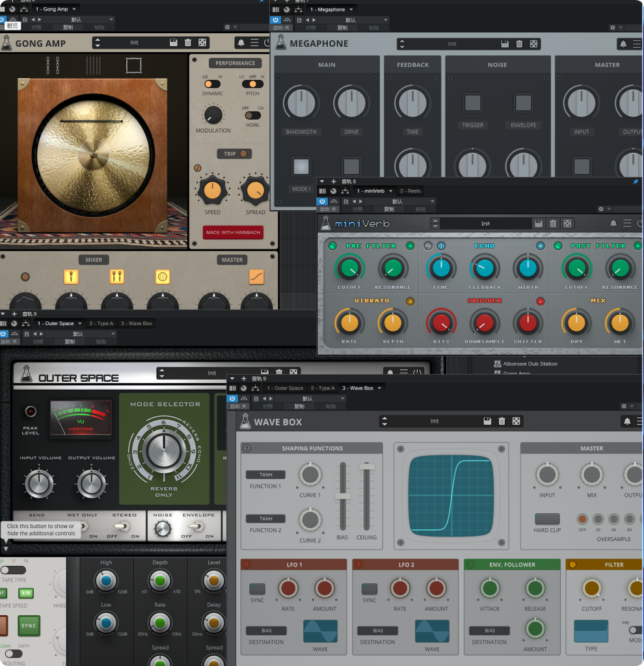Viewport: 644px width, 666px height.
Task: Click SYNC button in tape plugin
Action: click(x=29, y=625)
